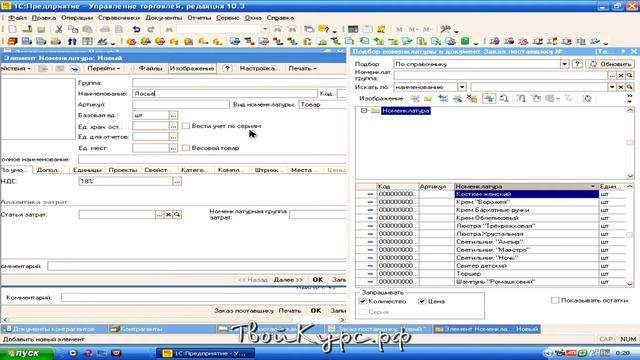Switch to Контрагенты window tab
640x360 pixels.
pyautogui.click(x=162, y=329)
